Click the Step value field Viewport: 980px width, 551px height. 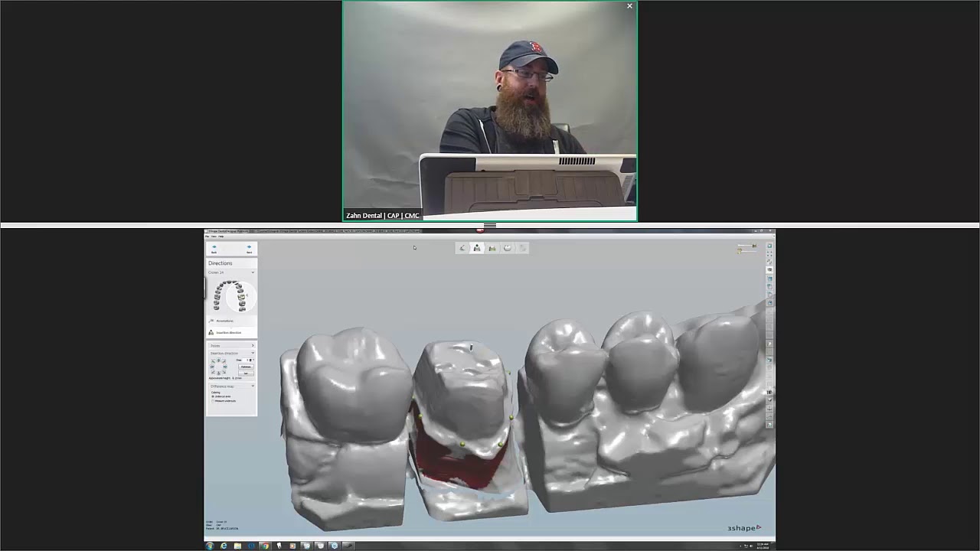click(x=246, y=360)
